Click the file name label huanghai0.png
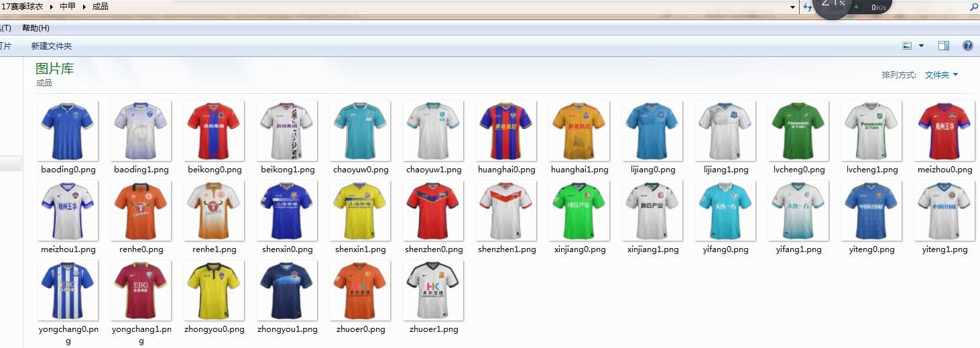Viewport: 980px width, 348px height. coord(507,170)
